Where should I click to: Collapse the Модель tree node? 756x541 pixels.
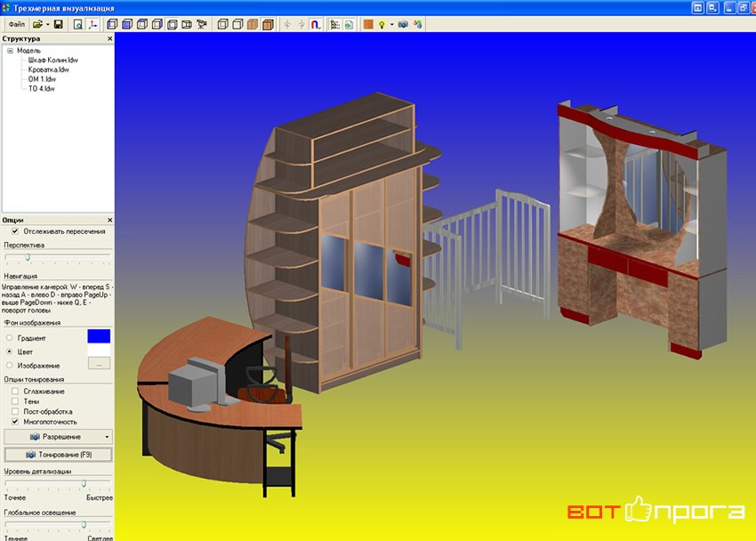pyautogui.click(x=10, y=51)
